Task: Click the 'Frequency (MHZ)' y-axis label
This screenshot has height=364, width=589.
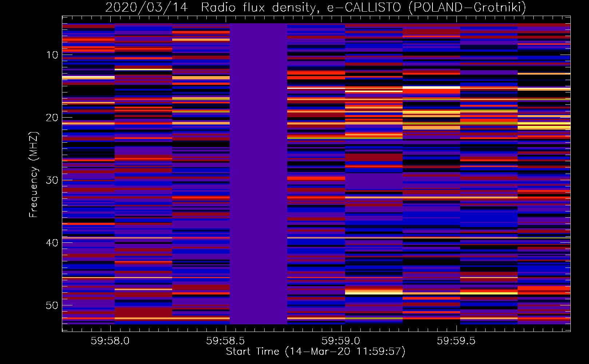Action: tap(33, 175)
